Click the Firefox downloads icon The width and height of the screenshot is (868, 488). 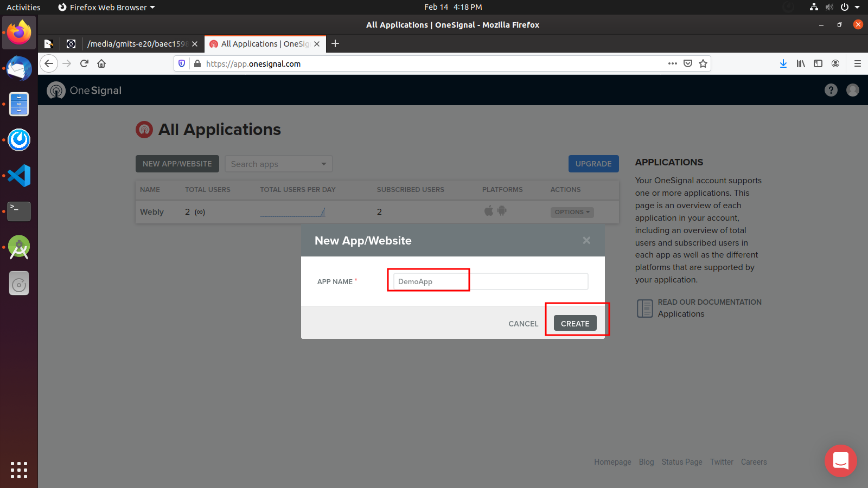783,63
